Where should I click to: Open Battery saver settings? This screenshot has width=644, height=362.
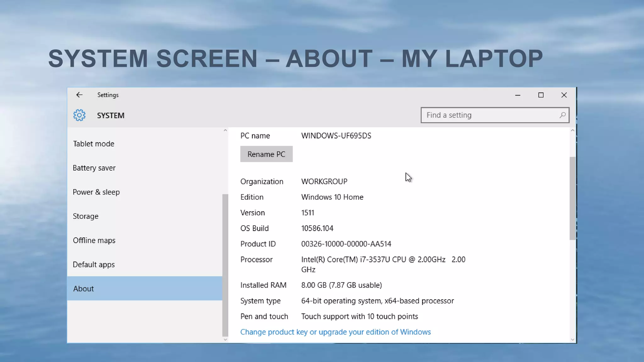(x=145, y=168)
